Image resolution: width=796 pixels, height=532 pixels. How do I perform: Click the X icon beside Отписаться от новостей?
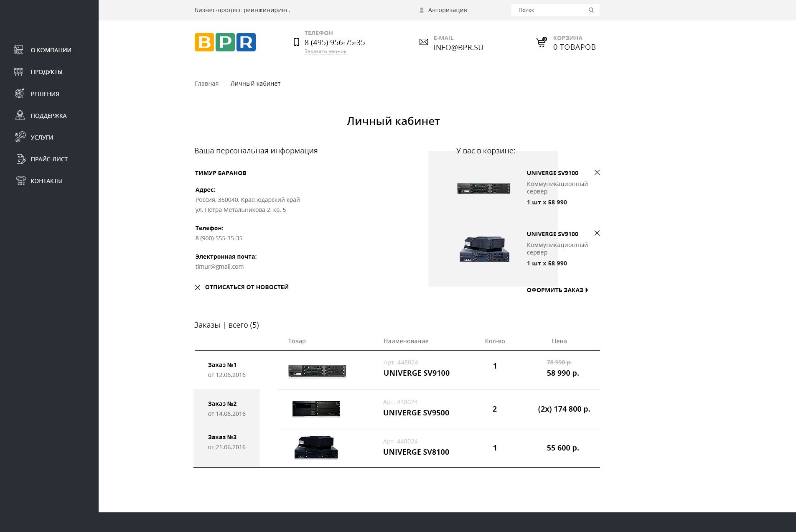click(198, 287)
